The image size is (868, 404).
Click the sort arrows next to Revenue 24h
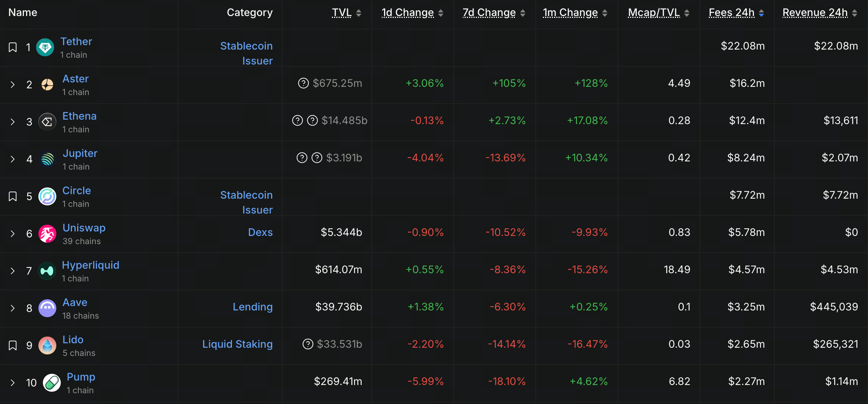point(855,13)
